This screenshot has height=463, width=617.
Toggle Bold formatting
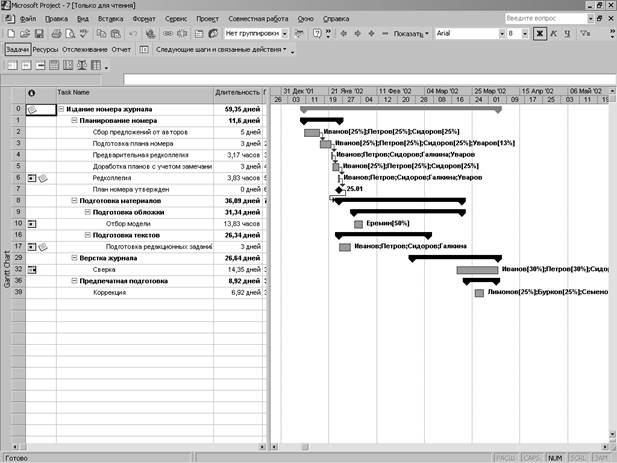pos(539,34)
